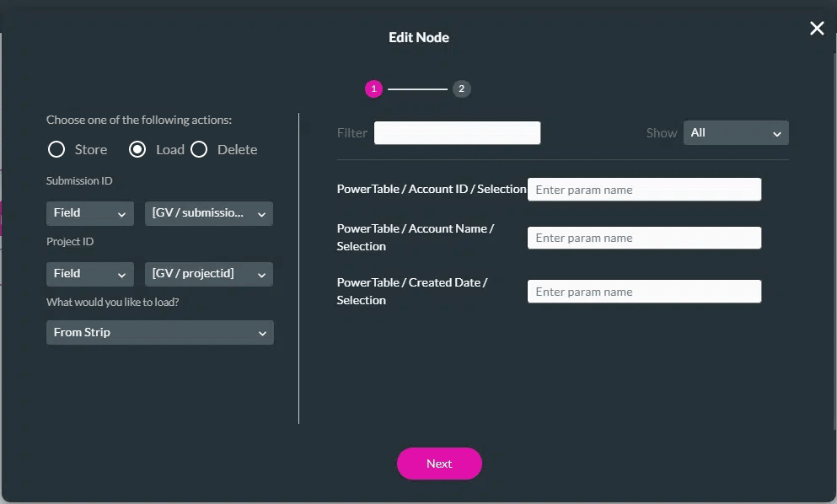Jump to step 2 indicator

click(x=461, y=88)
